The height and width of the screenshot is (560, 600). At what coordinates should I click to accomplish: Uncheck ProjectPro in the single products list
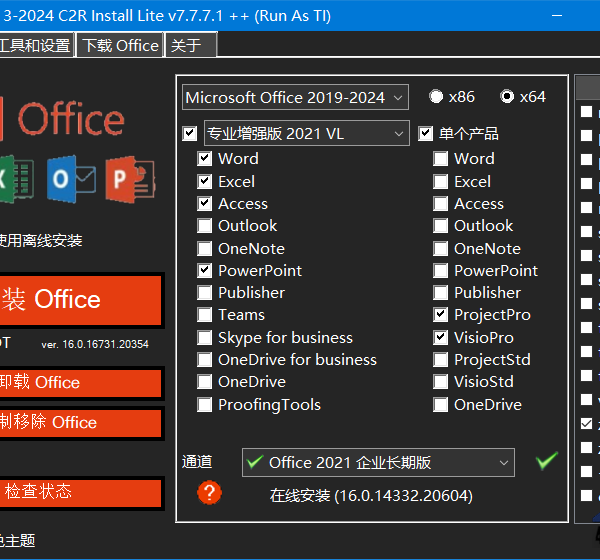441,315
